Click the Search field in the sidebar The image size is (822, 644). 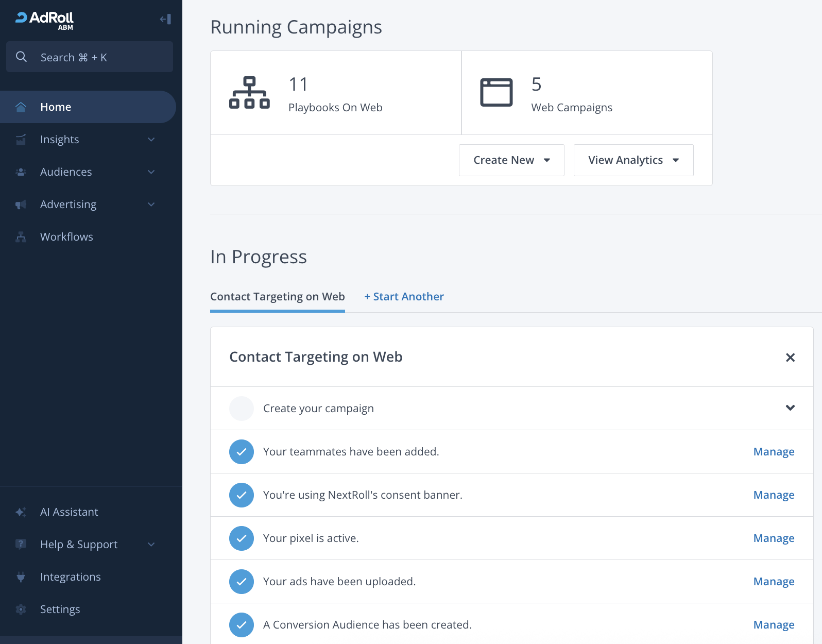(90, 57)
